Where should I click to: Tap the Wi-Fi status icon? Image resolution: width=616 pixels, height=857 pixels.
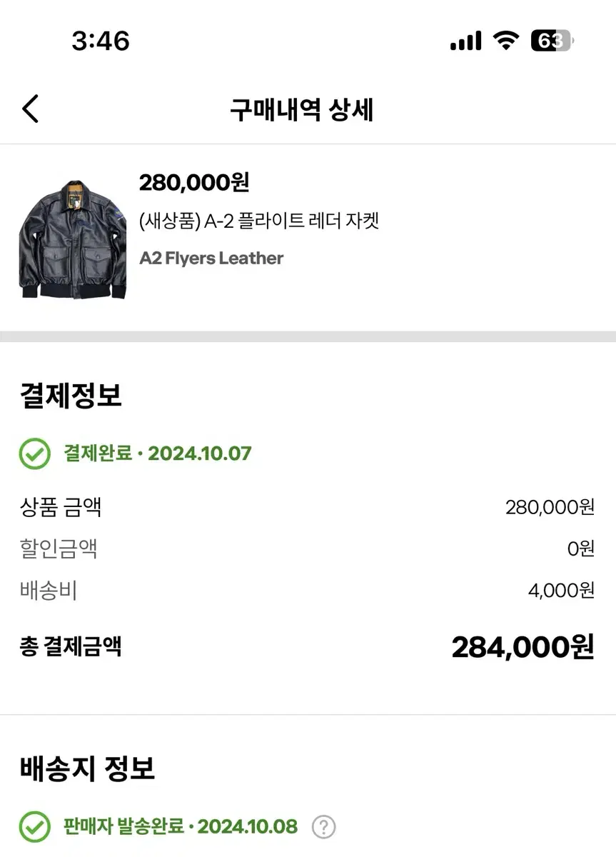click(x=506, y=41)
